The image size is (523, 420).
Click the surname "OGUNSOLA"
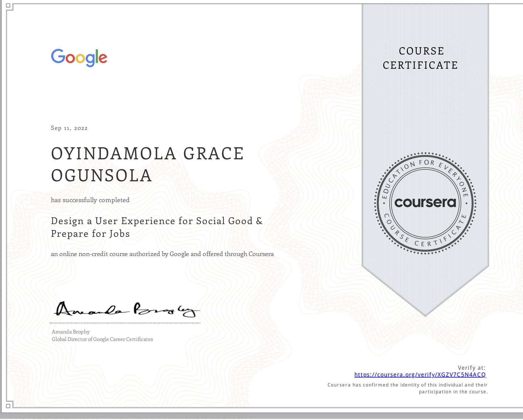tap(101, 175)
